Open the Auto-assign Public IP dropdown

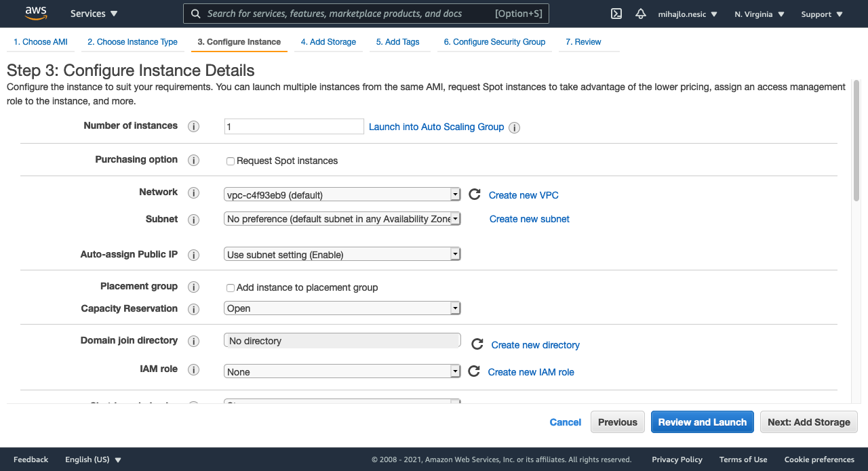tap(342, 254)
